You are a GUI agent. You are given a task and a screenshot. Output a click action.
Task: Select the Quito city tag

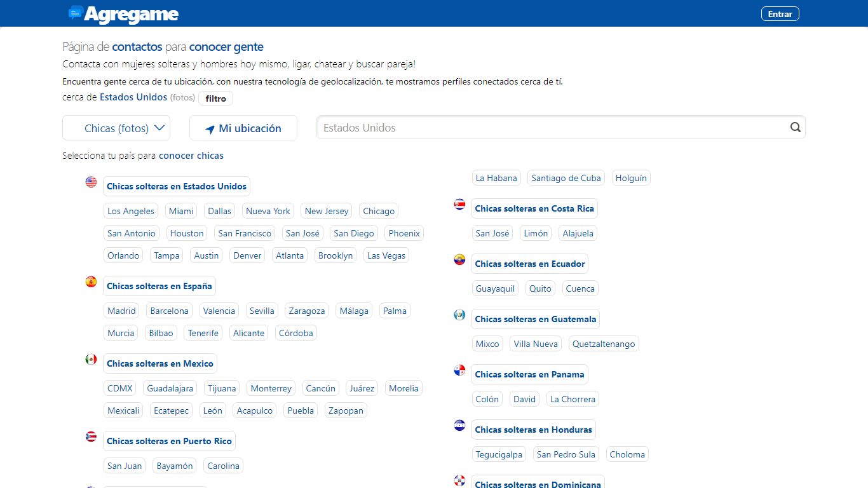tap(540, 288)
